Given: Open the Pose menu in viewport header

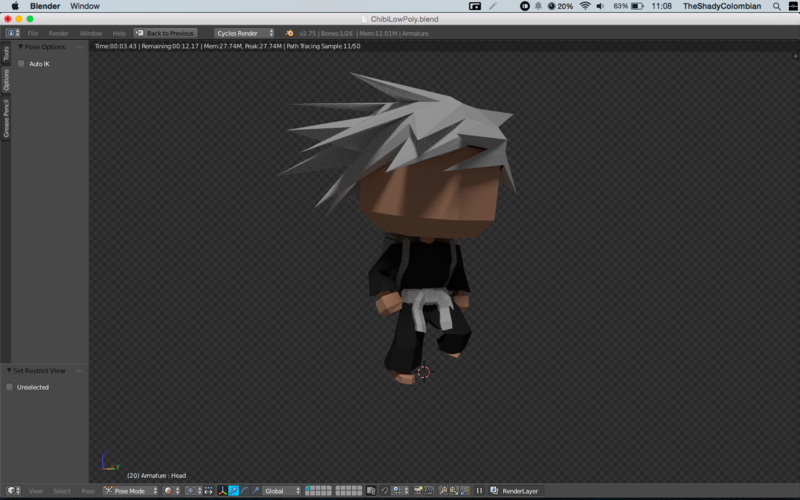Looking at the screenshot, I should 88,491.
